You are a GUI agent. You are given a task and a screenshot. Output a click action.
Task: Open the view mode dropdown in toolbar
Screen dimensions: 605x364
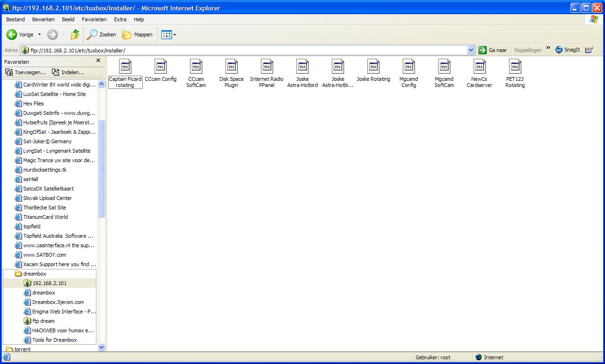(x=174, y=35)
